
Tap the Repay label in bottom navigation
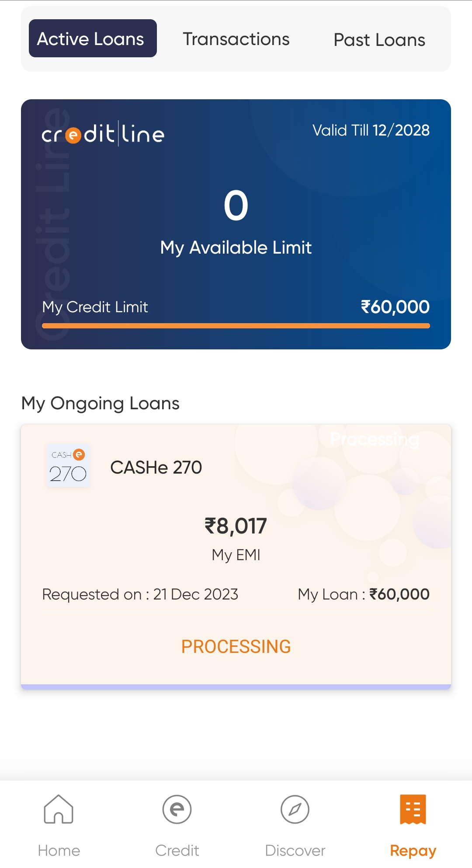tap(413, 851)
